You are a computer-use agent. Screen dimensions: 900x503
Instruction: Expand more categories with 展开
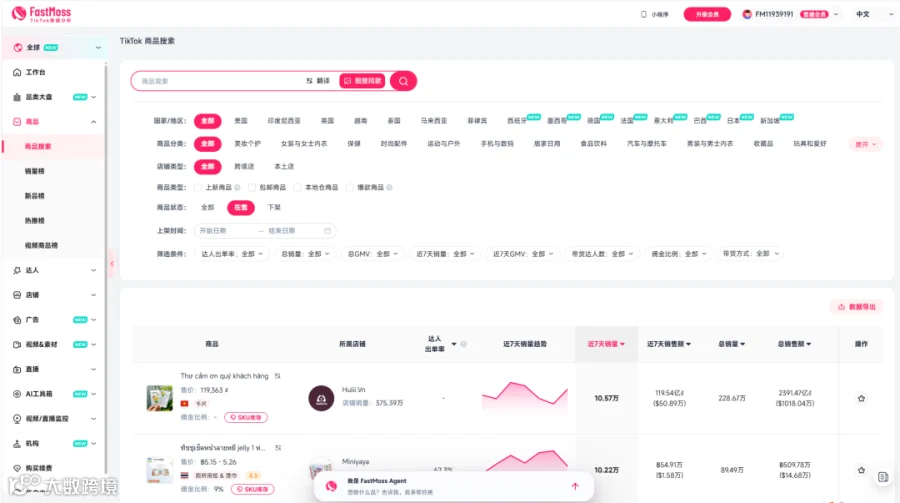click(866, 144)
